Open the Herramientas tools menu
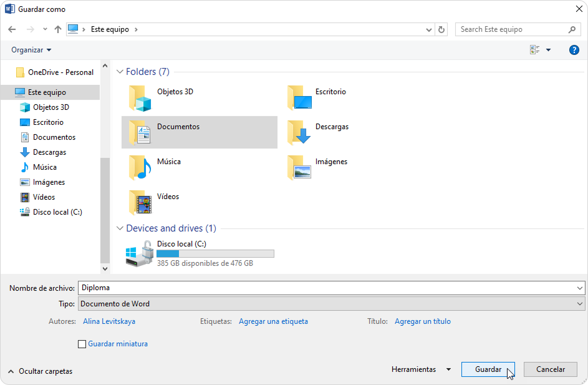588x385 pixels. click(x=420, y=369)
